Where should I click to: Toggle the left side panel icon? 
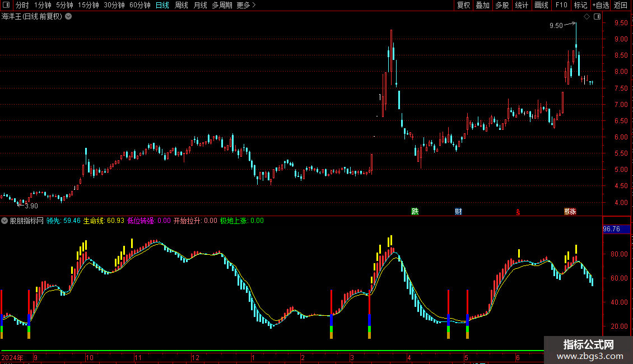(x=6, y=5)
